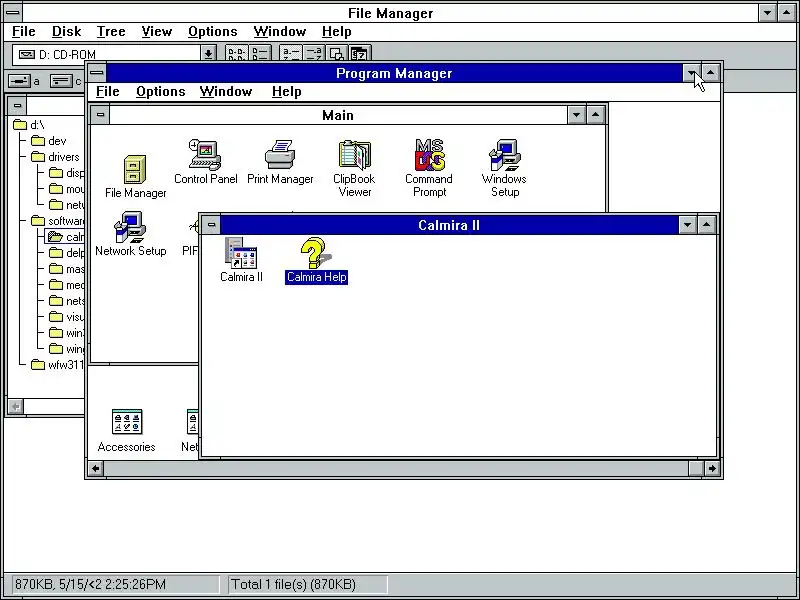Image resolution: width=800 pixels, height=600 pixels.
Task: Click the Main group title bar
Action: tap(338, 115)
